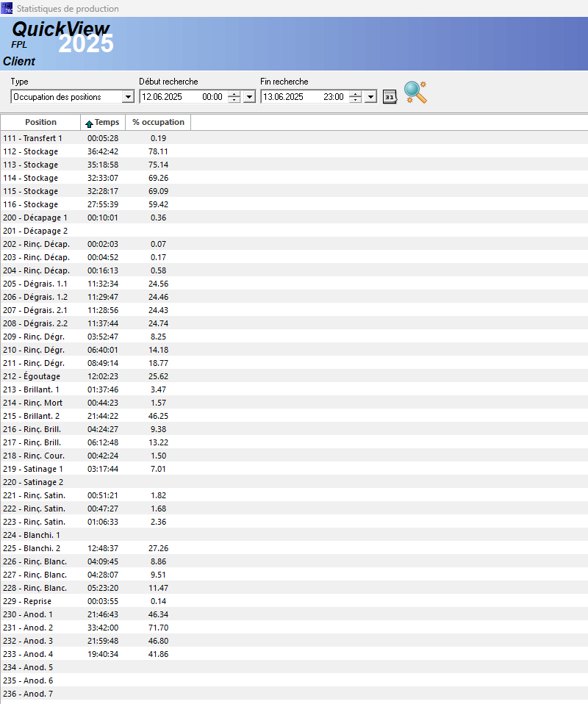Open the Type dropdown list
Screen dimensions: 588x704
[x=128, y=97]
